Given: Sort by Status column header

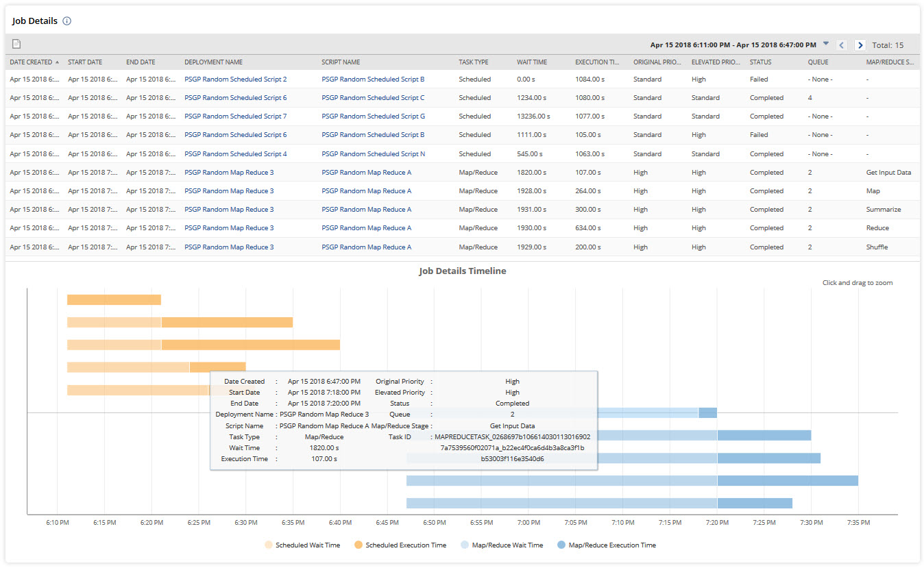Looking at the screenshot, I should tap(760, 62).
